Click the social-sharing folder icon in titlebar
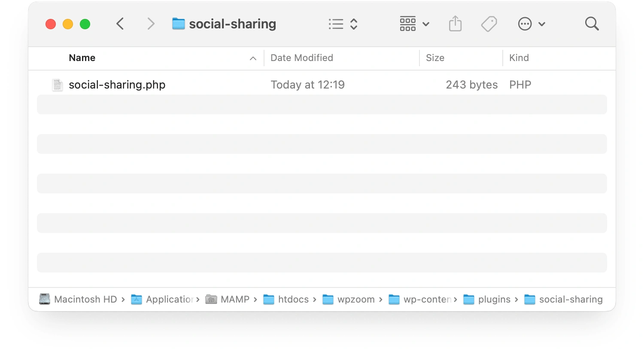Viewport: 644px width, 349px height. (178, 24)
